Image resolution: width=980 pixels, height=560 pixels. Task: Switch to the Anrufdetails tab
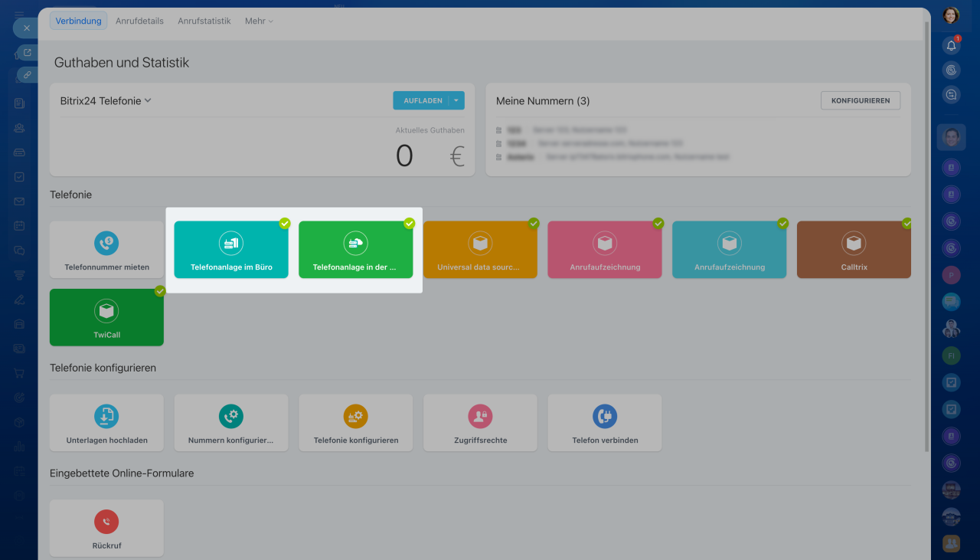139,21
